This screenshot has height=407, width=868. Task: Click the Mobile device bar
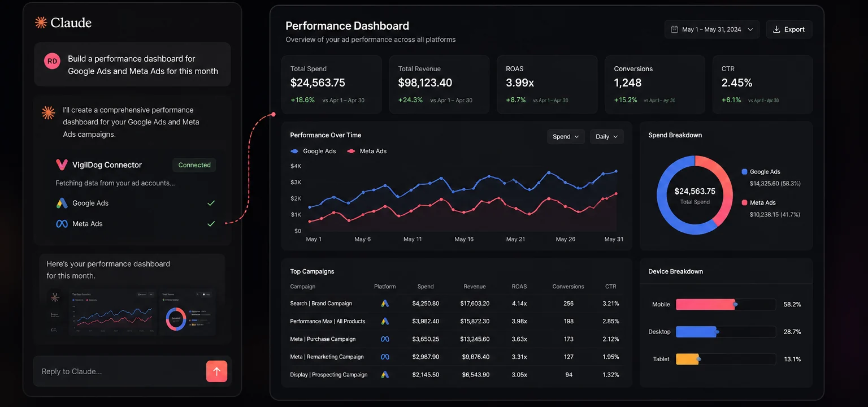[726, 304]
